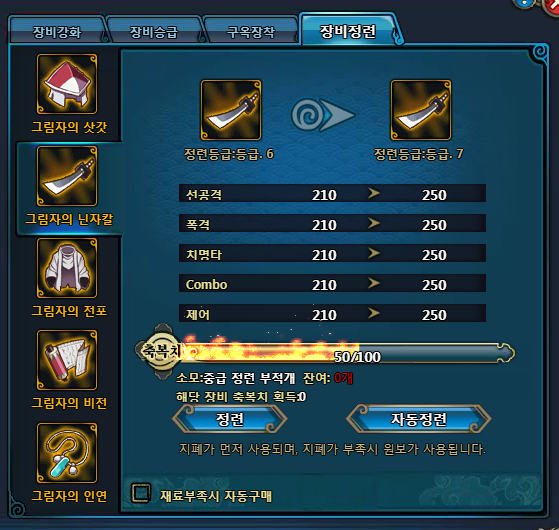Select the 그림자의 삿갓 hat icon
The height and width of the screenshot is (530, 559).
click(67, 84)
